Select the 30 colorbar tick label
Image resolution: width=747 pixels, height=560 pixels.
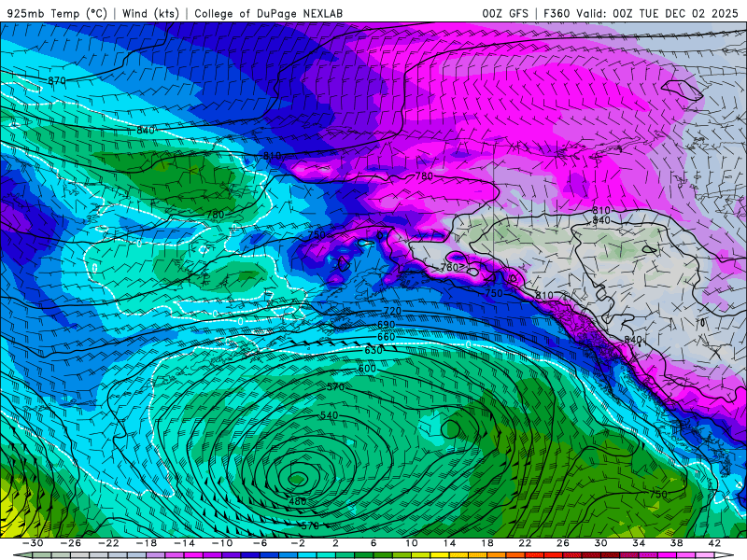point(600,543)
